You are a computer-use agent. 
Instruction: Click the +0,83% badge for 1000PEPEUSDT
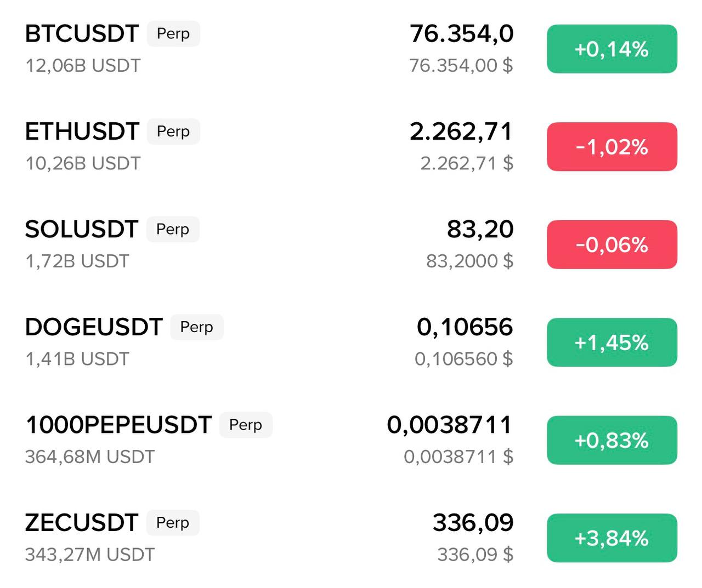click(x=612, y=440)
